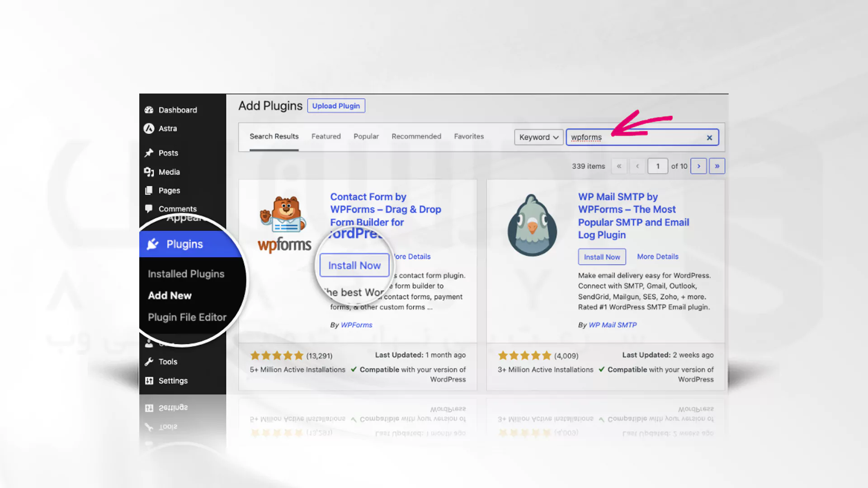This screenshot has width=868, height=488.
Task: Click 'Last Updated: 1 month ago' text
Action: tap(420, 355)
